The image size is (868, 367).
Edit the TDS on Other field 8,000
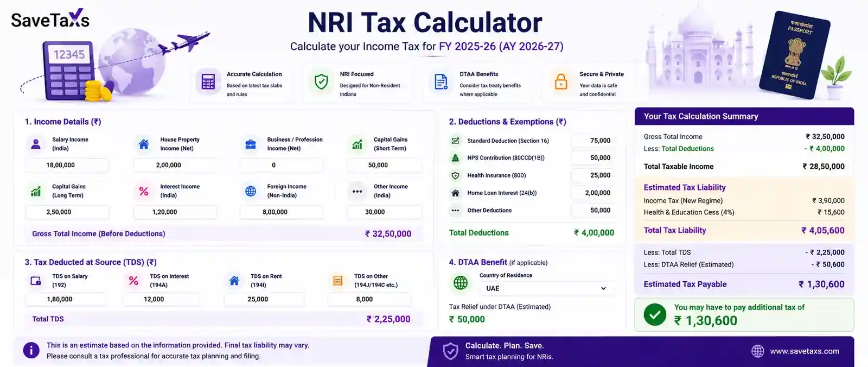pos(369,299)
